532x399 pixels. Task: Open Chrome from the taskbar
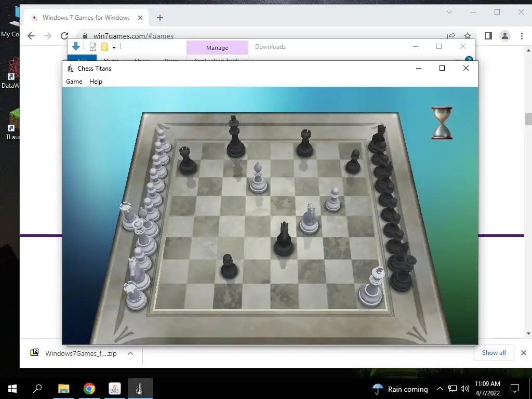89,389
